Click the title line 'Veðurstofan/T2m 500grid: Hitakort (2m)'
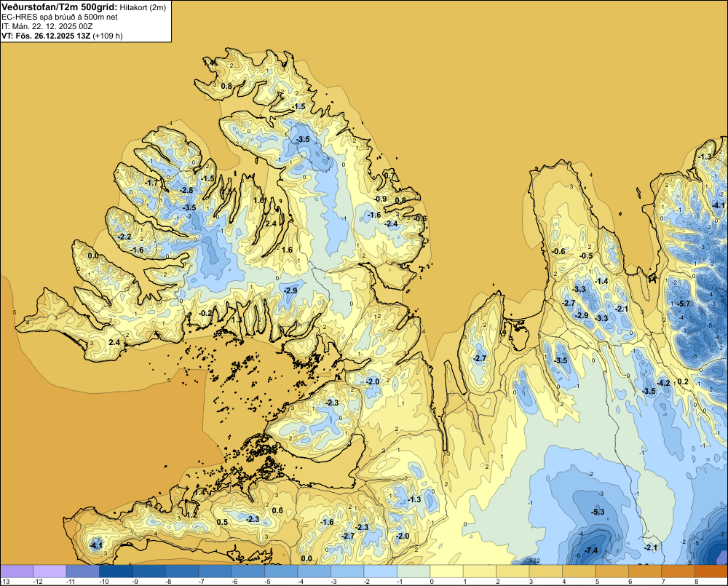 tap(83, 7)
